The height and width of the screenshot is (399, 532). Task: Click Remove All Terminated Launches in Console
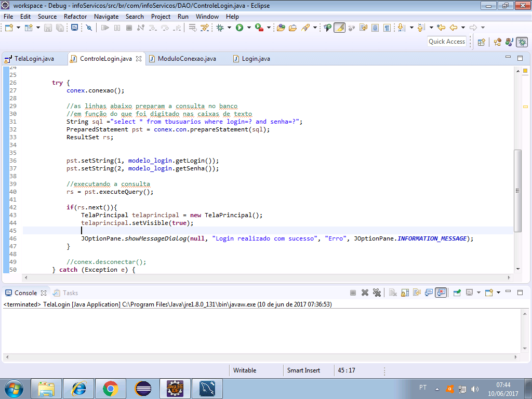point(377,293)
